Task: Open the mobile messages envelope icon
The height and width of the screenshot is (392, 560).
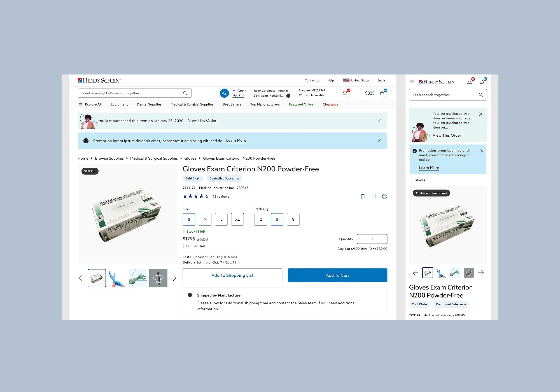Action: pyautogui.click(x=470, y=82)
